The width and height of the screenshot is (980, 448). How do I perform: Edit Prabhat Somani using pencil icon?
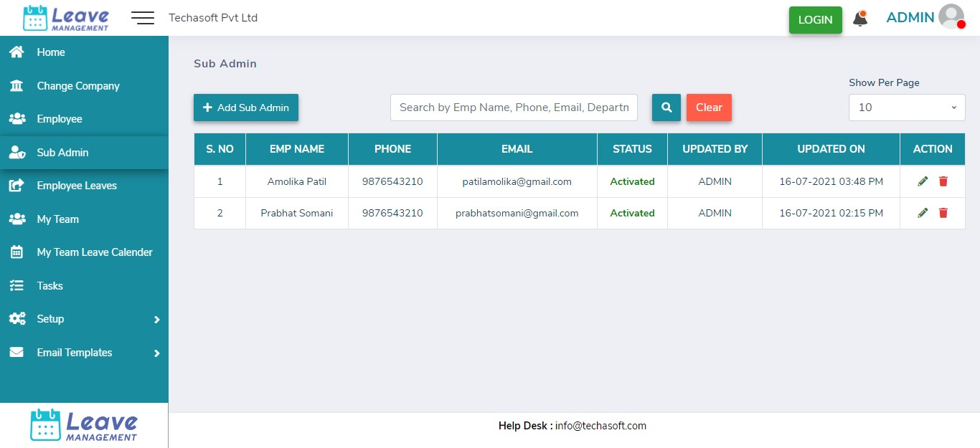(923, 213)
